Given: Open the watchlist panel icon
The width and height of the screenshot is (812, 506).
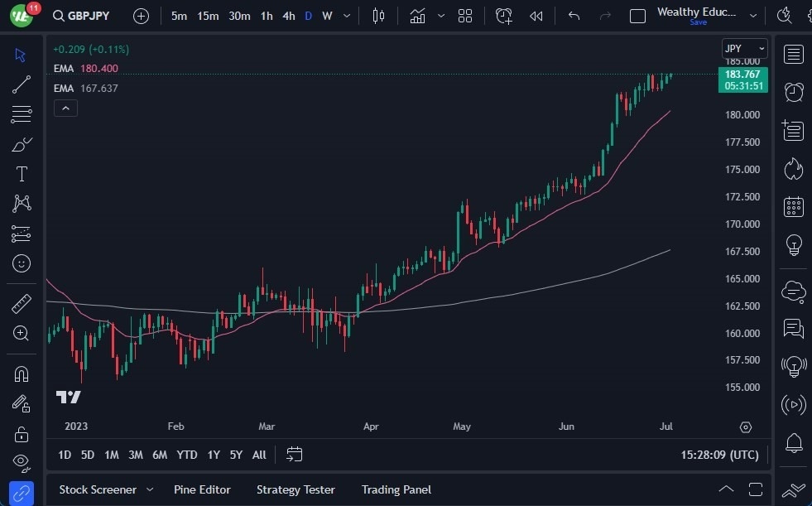Looking at the screenshot, I should [x=794, y=55].
